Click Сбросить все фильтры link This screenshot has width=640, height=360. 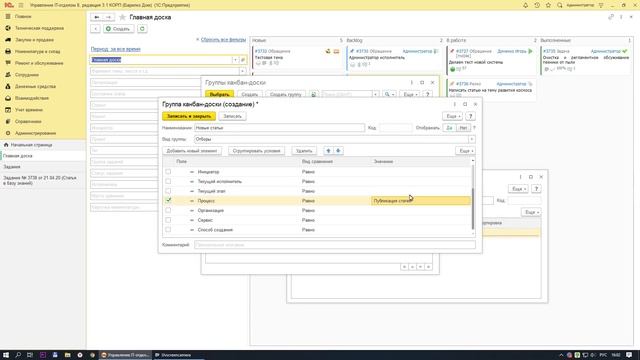pyautogui.click(x=223, y=40)
